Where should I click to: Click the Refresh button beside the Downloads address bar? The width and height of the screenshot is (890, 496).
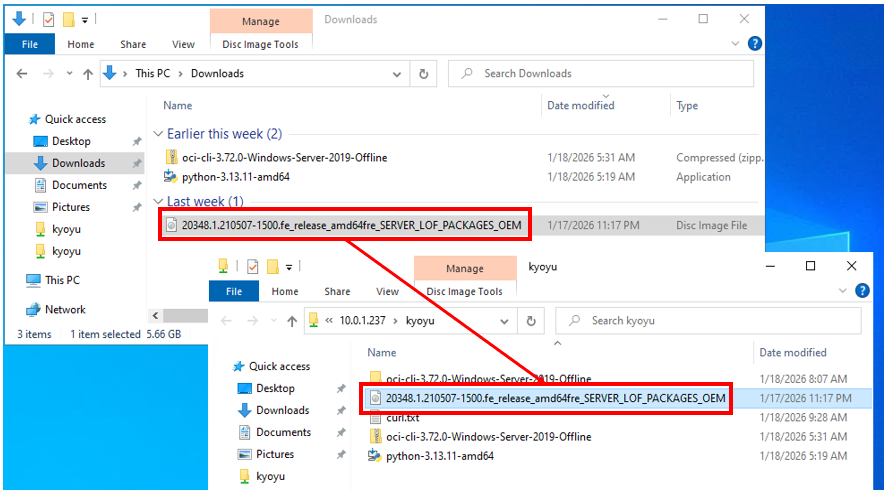[424, 73]
